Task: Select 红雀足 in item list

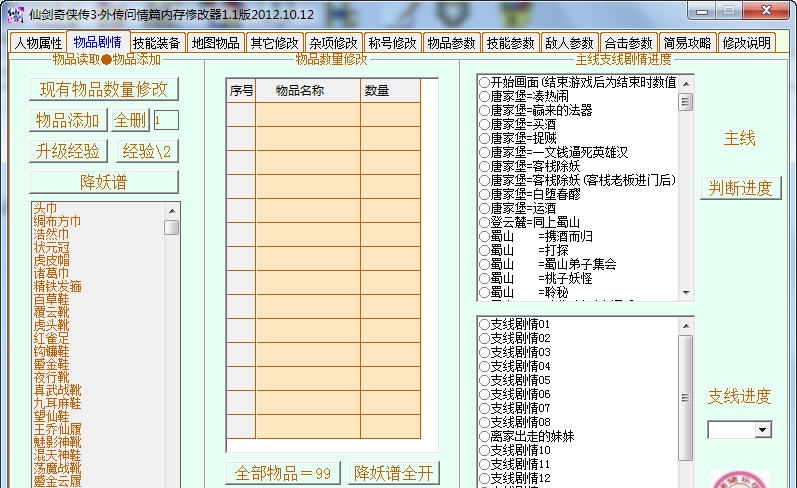Action: (51, 338)
